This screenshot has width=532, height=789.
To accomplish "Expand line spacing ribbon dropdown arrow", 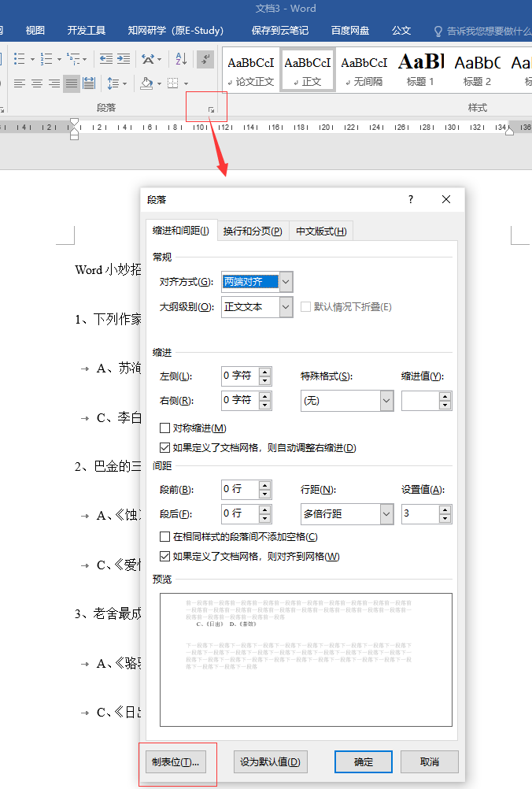I will coord(124,83).
